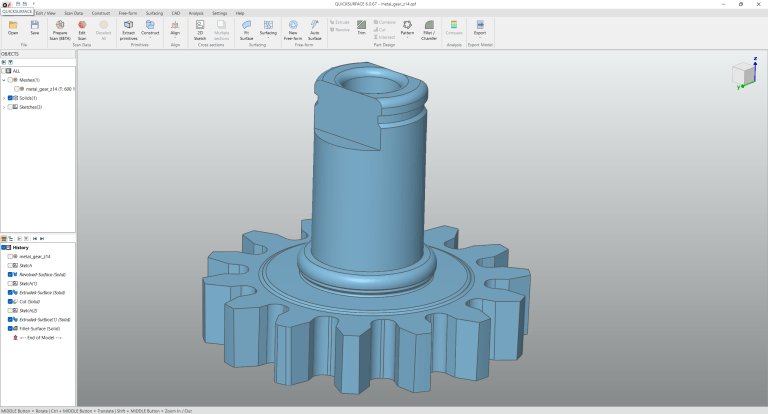Uncheck the Solids(1) checkbox

point(10,98)
